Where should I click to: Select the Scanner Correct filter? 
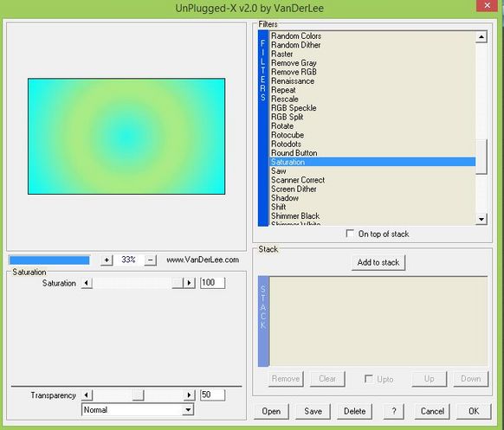(298, 180)
